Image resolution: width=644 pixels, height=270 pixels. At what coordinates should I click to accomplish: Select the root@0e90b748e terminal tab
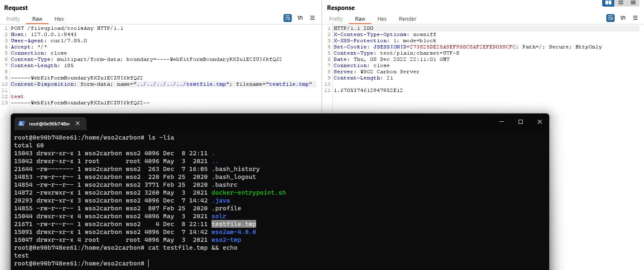click(x=50, y=123)
